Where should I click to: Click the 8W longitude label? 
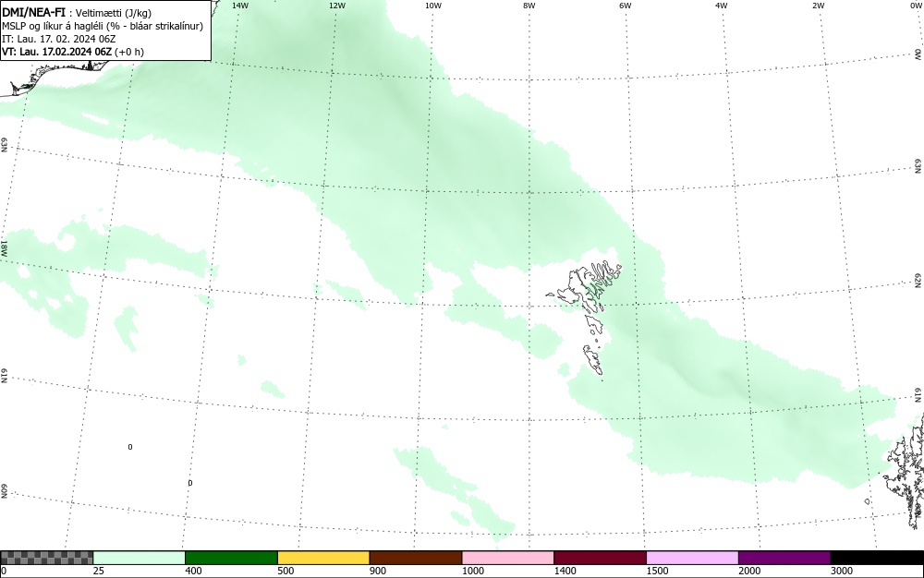coord(529,6)
